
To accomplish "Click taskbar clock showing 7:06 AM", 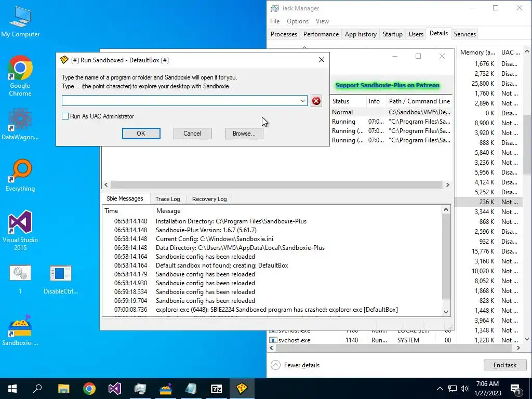I will pos(488,389).
